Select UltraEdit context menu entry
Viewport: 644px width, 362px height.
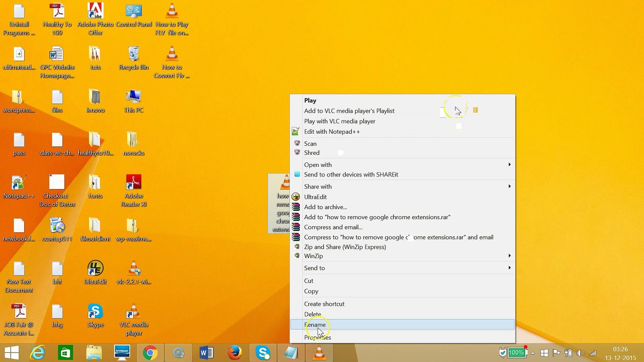click(x=403, y=197)
